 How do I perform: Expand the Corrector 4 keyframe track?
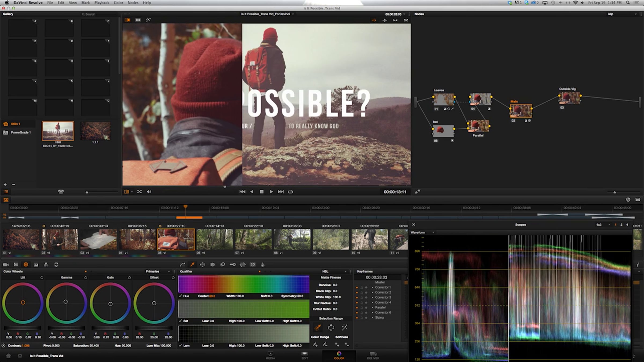coord(372,302)
